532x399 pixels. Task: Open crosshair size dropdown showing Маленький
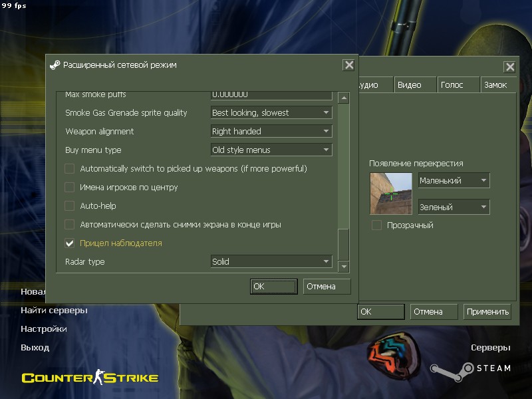pos(454,180)
